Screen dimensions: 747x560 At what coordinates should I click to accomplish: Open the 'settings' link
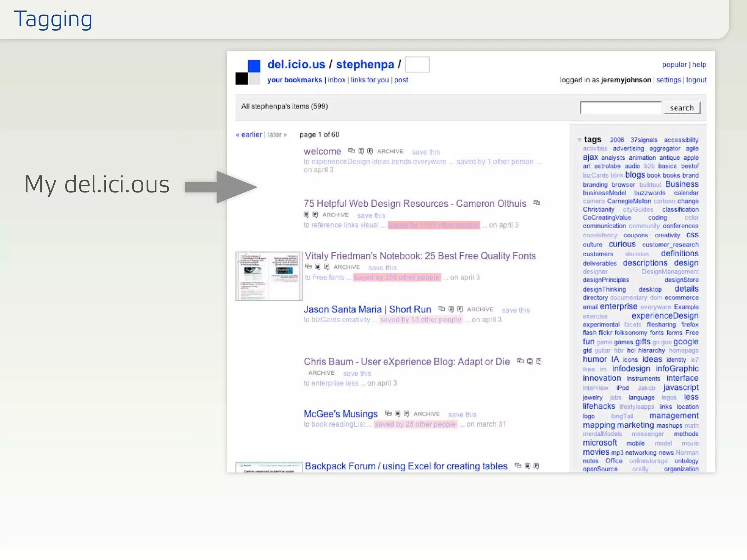(669, 80)
